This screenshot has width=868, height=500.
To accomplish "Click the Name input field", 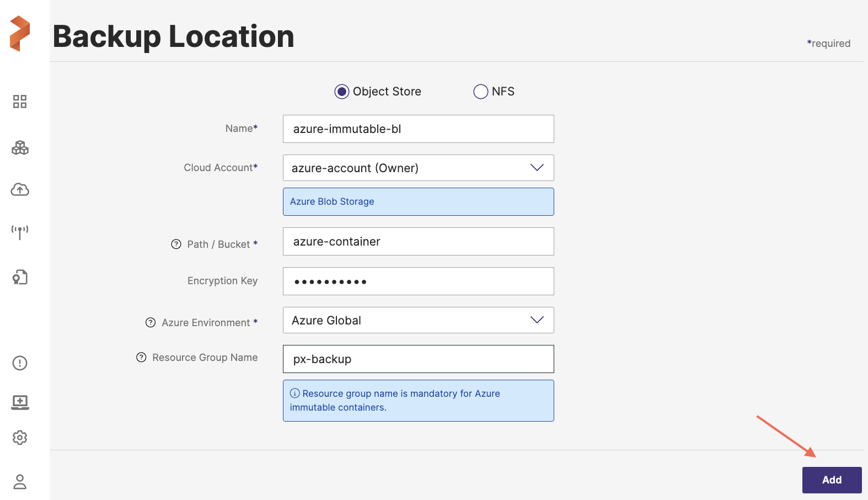I will 418,129.
